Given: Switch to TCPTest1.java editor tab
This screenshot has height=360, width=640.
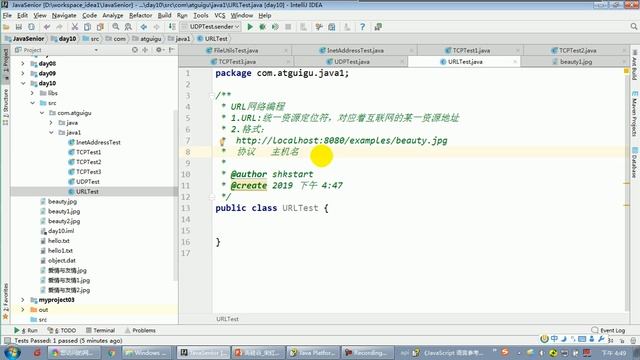Looking at the screenshot, I should (x=471, y=51).
